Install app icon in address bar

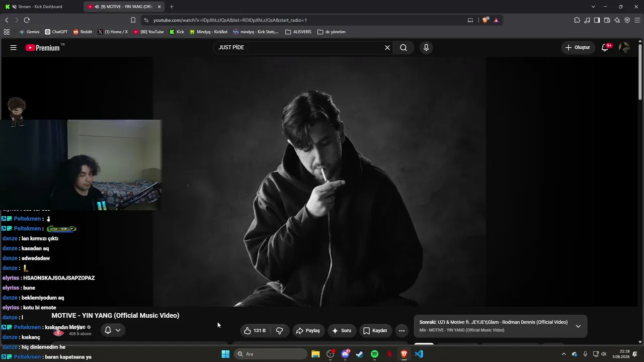click(470, 20)
